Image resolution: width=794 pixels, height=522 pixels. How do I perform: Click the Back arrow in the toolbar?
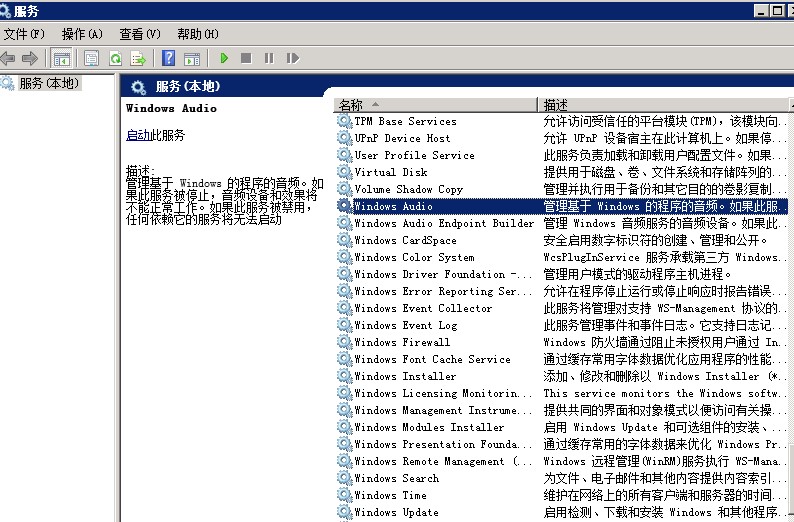click(8, 58)
